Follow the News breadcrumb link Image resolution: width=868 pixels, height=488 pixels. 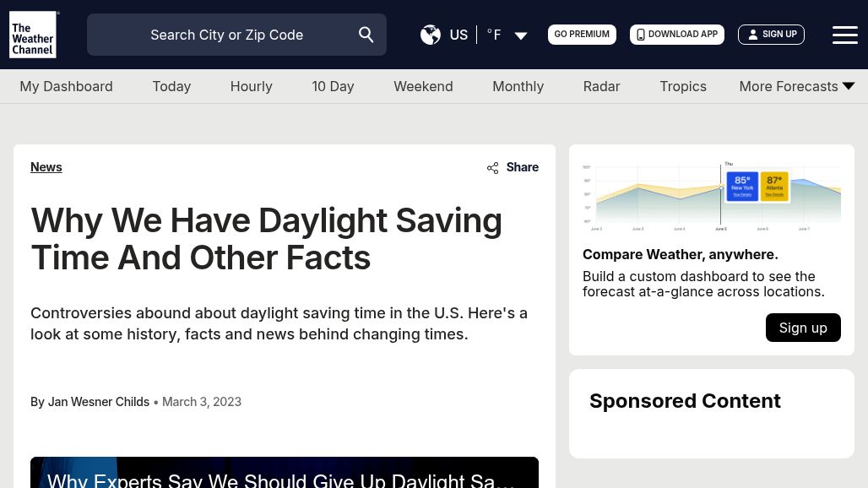pyautogui.click(x=46, y=167)
